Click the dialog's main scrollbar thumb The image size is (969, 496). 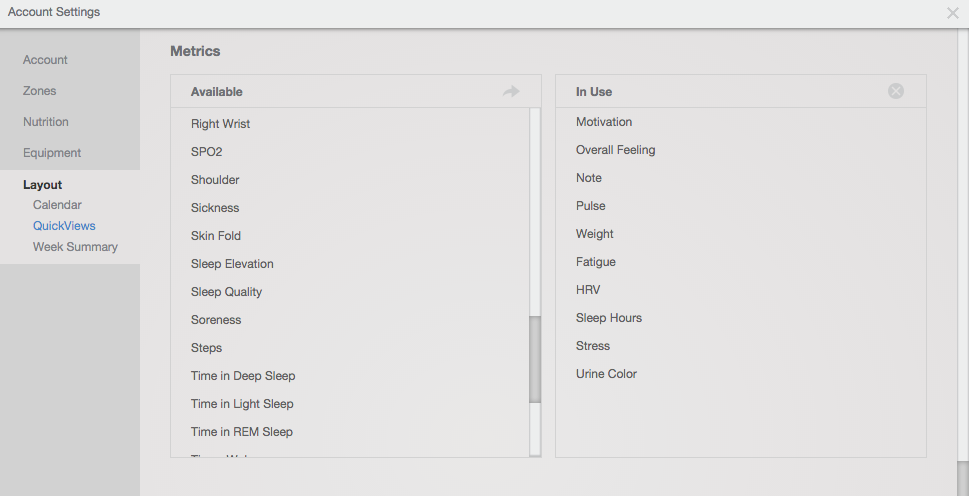[963, 478]
